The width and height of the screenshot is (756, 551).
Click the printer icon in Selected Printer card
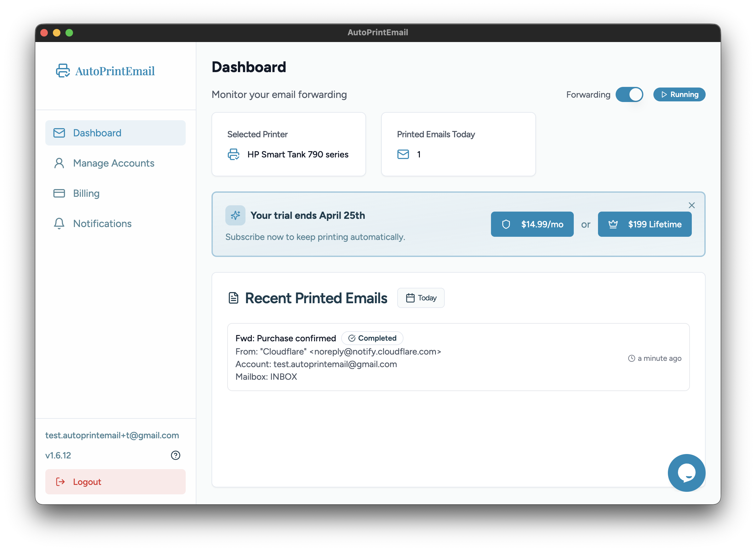click(x=233, y=154)
